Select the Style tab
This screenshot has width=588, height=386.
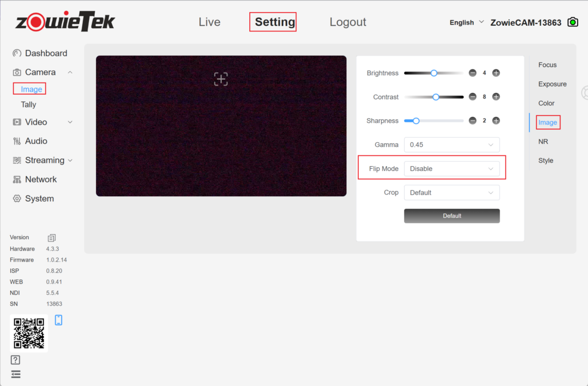tap(546, 161)
